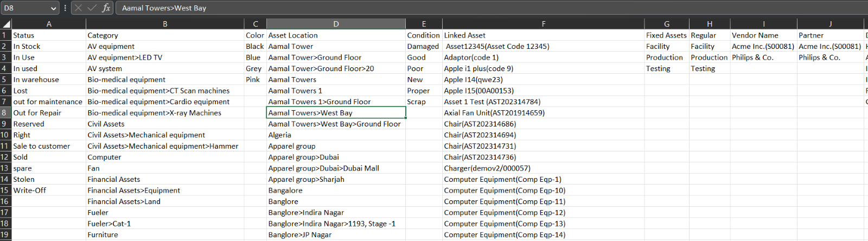This screenshot has height=241, width=868.
Task: Select column B header
Action: 165,24
